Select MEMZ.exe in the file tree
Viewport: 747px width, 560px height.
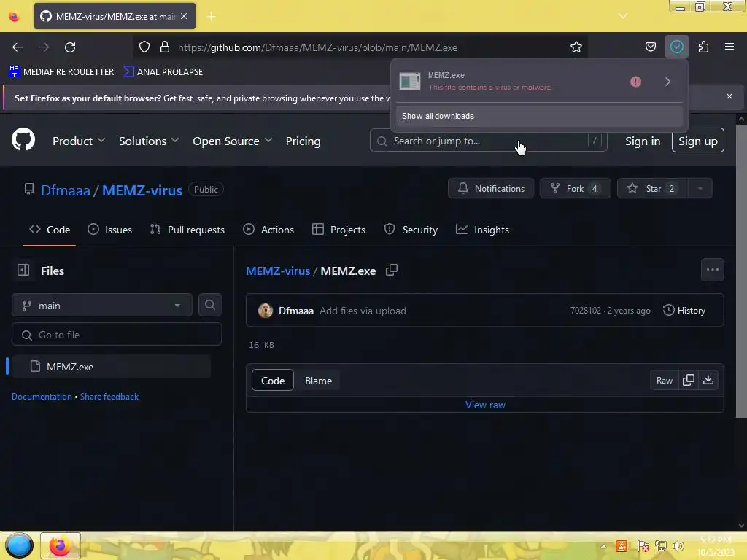[x=112, y=367]
